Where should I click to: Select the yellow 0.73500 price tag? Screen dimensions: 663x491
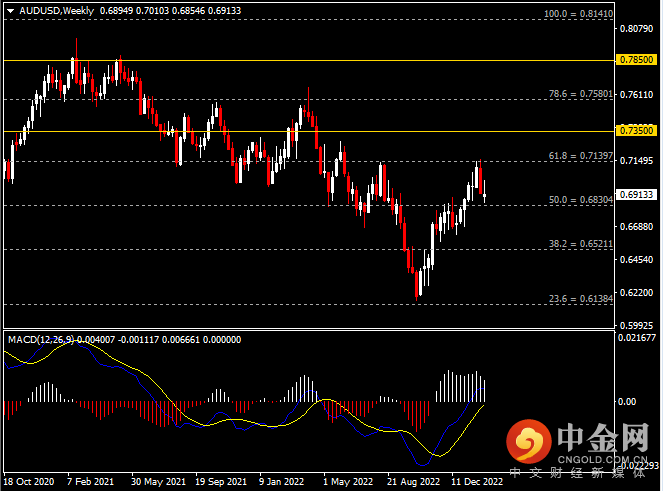[x=636, y=131]
